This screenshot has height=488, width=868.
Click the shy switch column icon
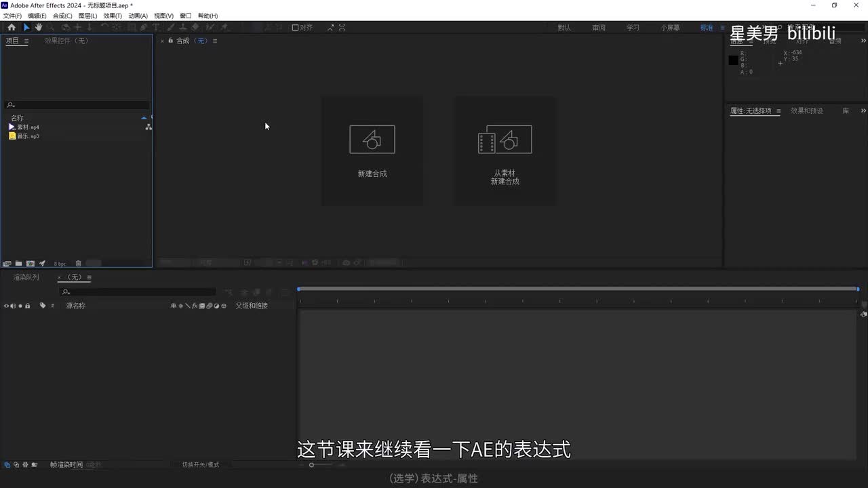coord(173,306)
